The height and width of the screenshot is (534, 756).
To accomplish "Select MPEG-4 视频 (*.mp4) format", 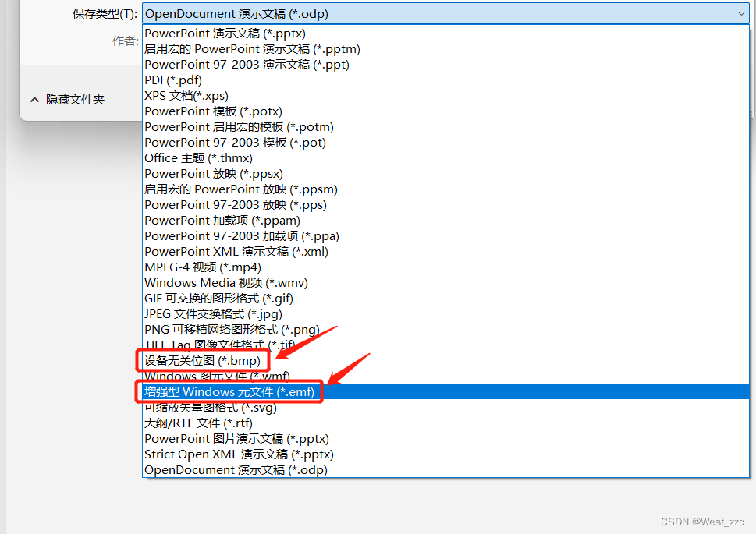I will coord(445,267).
